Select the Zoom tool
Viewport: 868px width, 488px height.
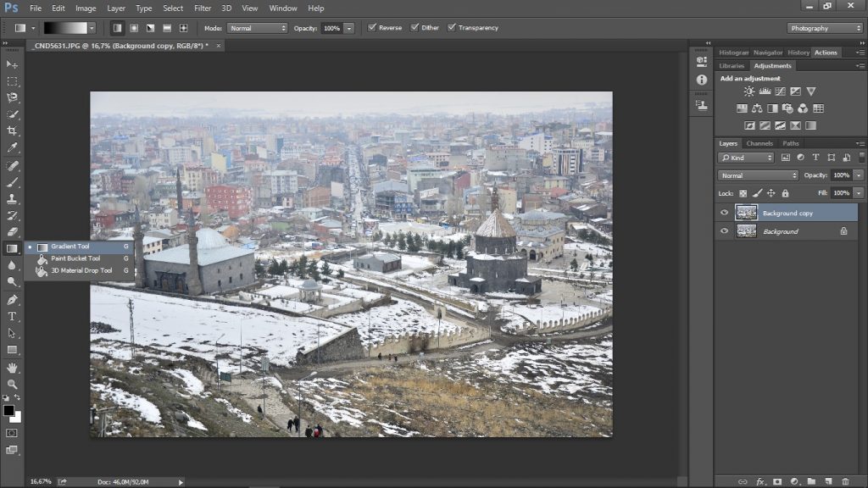coord(12,384)
